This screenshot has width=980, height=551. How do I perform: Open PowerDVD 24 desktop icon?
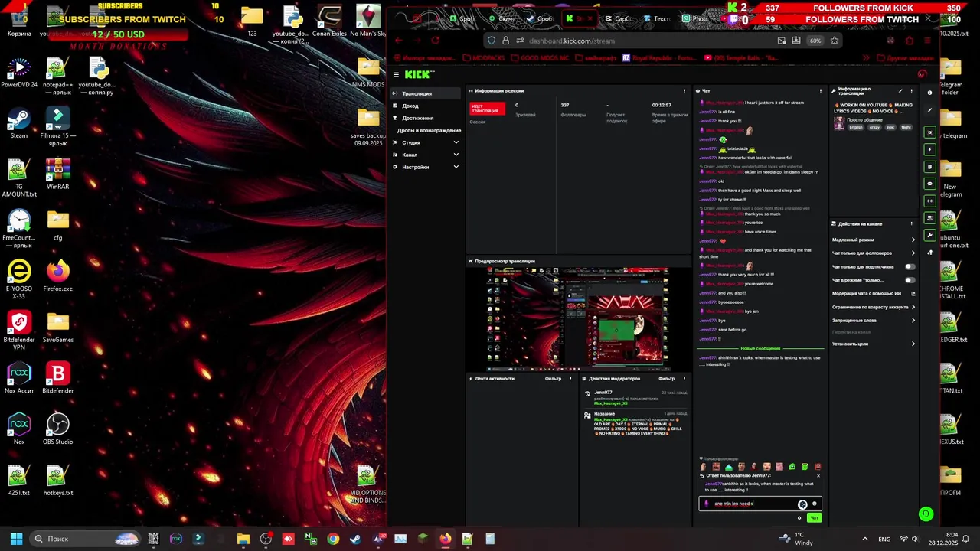(x=18, y=73)
